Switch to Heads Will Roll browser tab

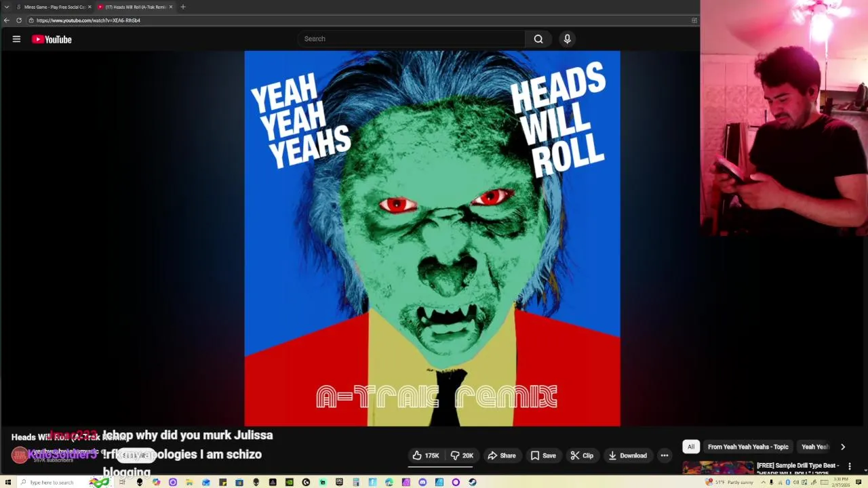click(134, 7)
